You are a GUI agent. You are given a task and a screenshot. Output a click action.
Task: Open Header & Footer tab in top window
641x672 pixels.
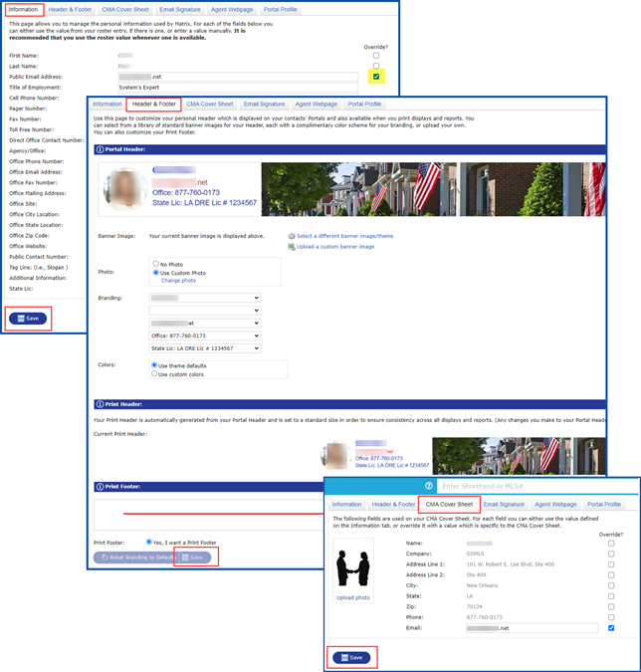tap(70, 9)
